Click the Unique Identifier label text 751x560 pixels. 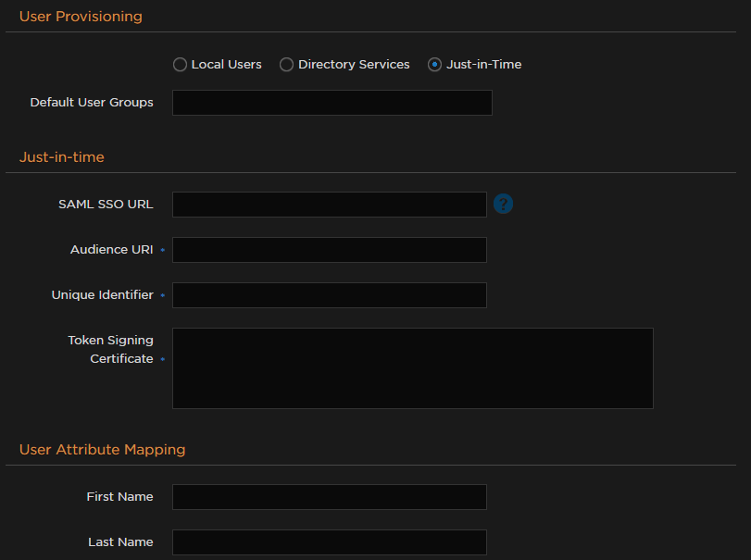(102, 295)
